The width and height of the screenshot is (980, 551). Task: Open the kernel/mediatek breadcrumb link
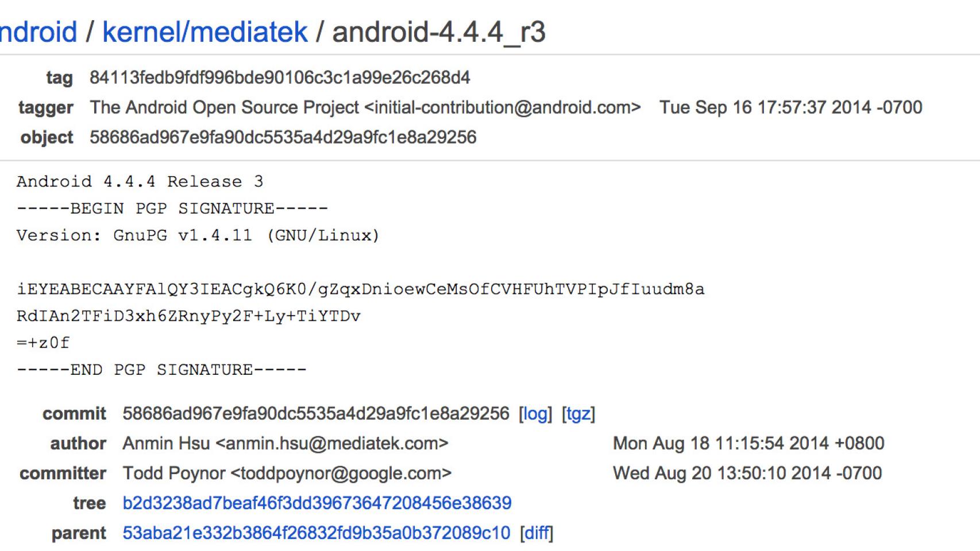click(205, 32)
